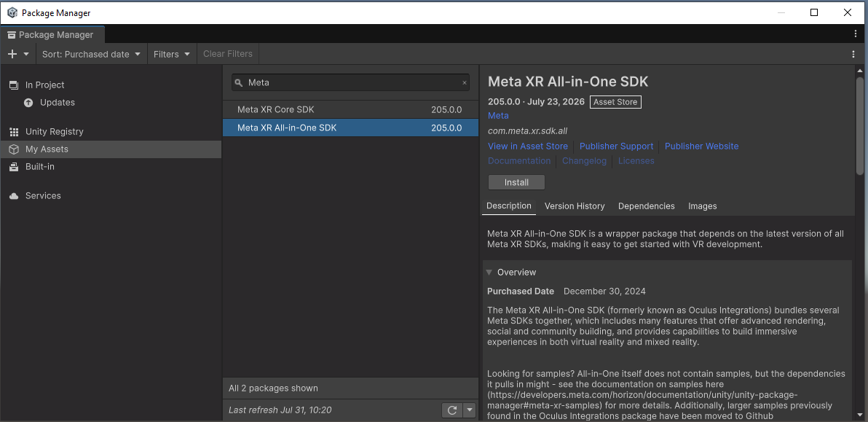
Task: Click the Asset Store tag
Action: (615, 102)
